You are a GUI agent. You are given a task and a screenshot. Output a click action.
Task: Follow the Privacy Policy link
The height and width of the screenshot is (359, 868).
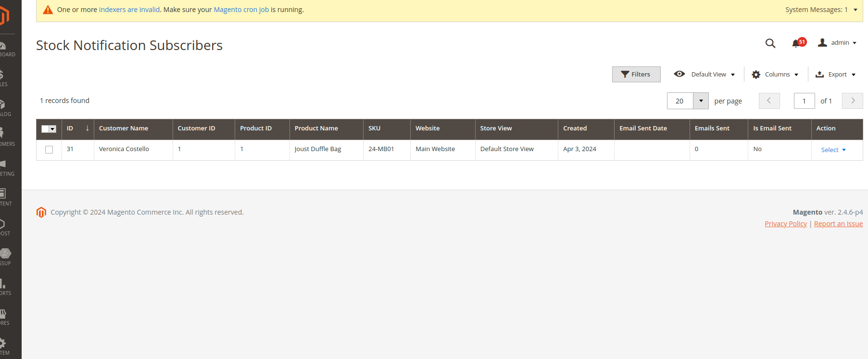point(785,224)
